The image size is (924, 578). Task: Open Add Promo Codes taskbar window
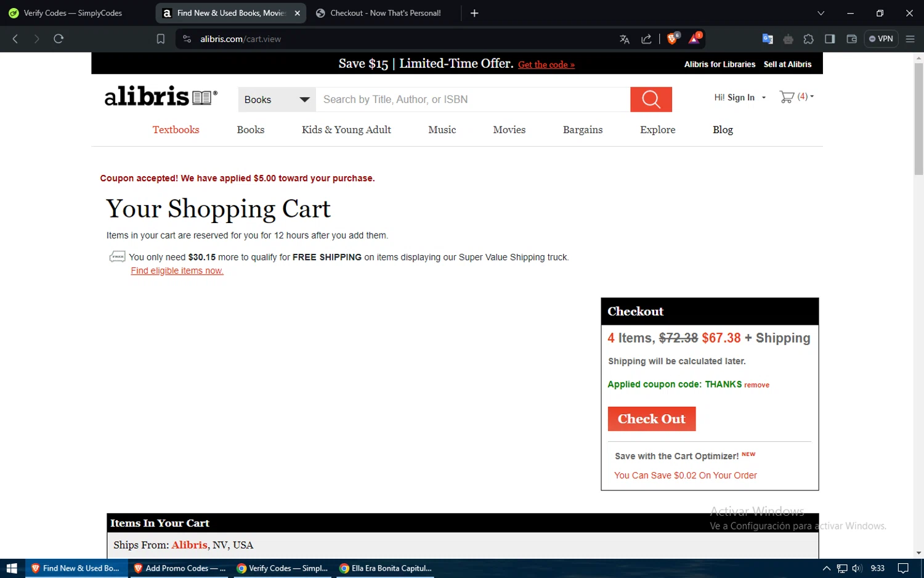coord(179,568)
